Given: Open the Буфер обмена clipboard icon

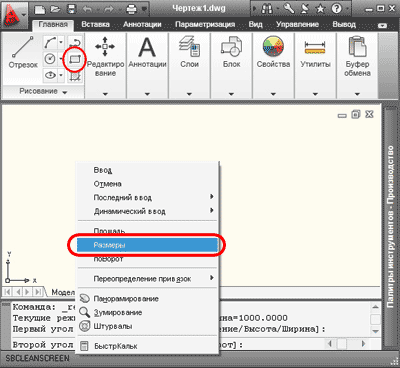Looking at the screenshot, I should 357,46.
